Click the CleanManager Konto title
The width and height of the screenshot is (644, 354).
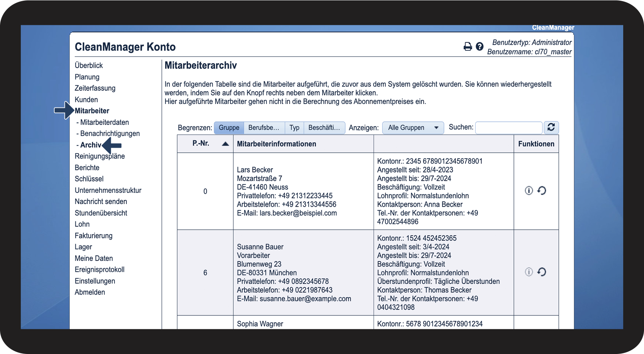(125, 47)
